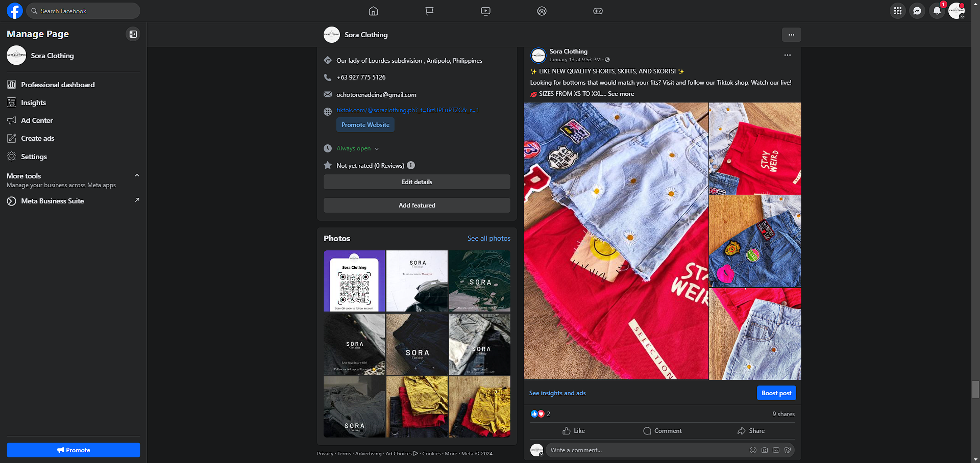
Task: Open the Pages flag icon
Action: coord(430,11)
